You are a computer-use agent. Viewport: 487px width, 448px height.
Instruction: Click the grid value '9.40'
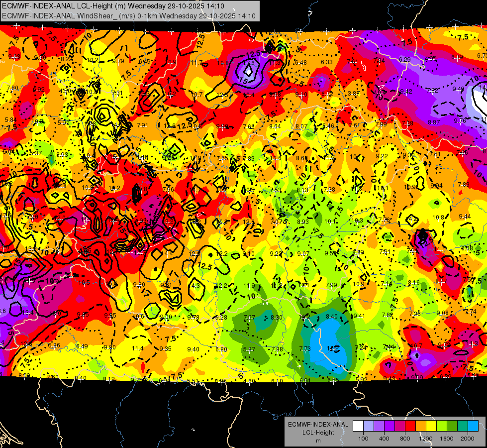coord(193,349)
